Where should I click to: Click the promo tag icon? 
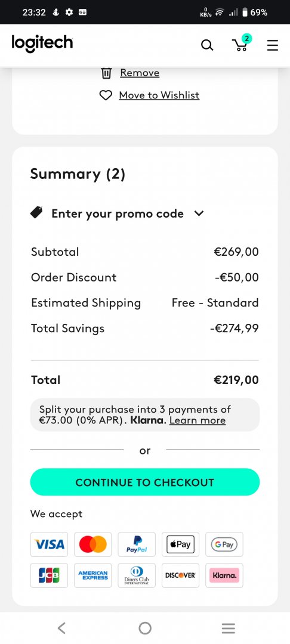[x=36, y=213]
